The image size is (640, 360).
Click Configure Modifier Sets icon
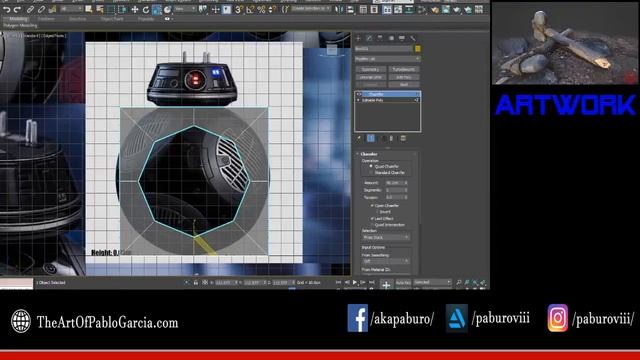point(403,139)
